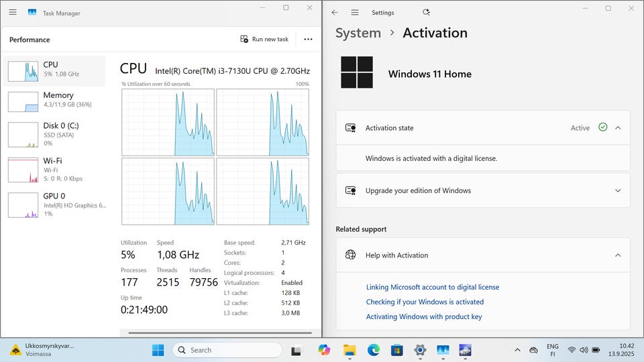Click the OneDrive cloud tray icon

[533, 350]
